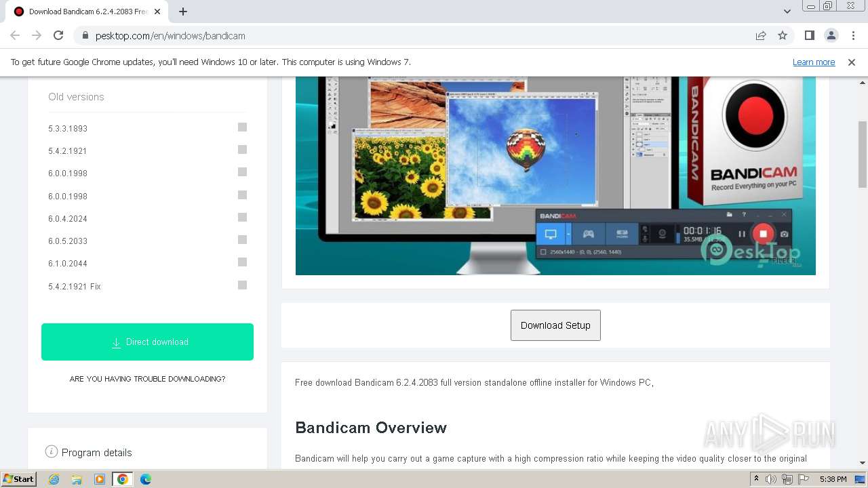Click the Program details info icon

coord(51,451)
